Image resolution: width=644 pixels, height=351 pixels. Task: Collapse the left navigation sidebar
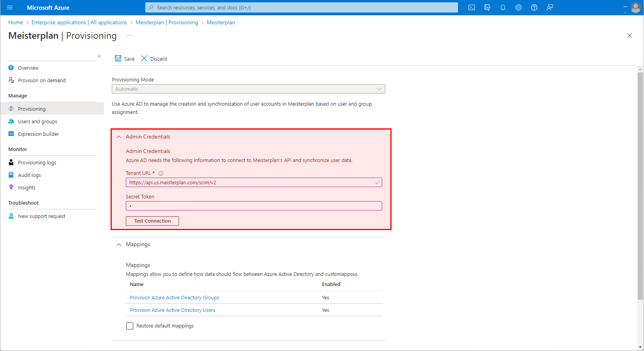(x=99, y=56)
